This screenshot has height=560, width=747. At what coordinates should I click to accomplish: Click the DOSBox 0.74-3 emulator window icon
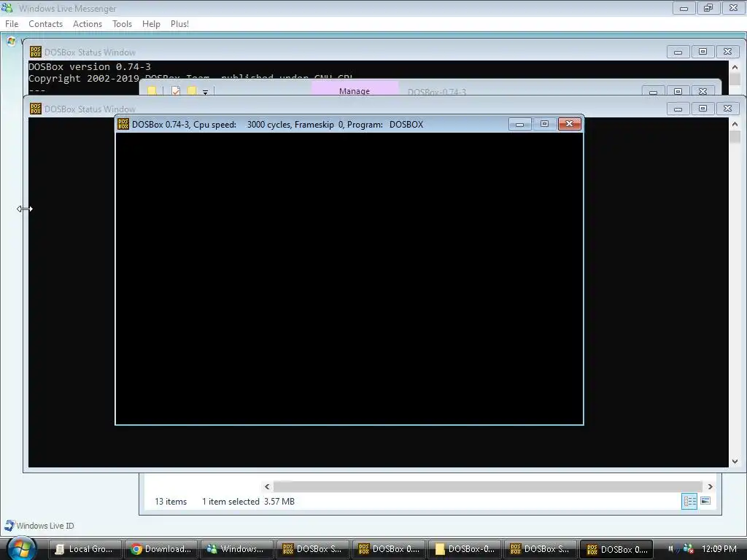pyautogui.click(x=123, y=124)
